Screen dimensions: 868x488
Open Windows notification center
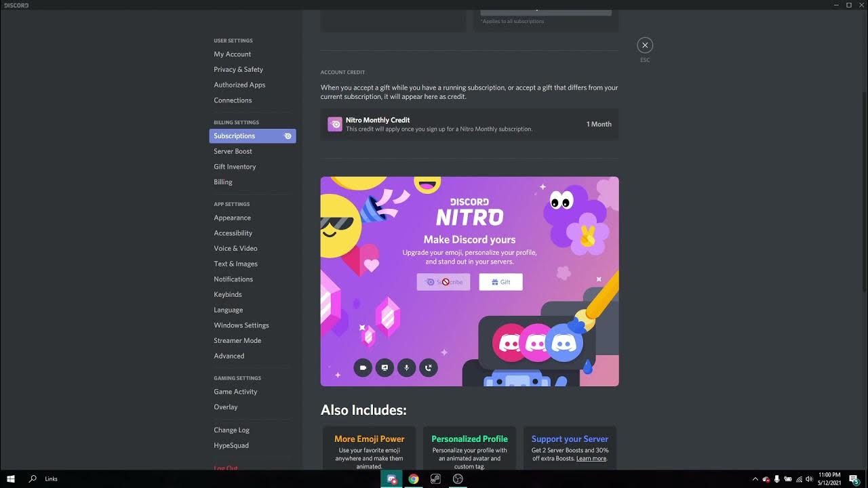[854, 479]
